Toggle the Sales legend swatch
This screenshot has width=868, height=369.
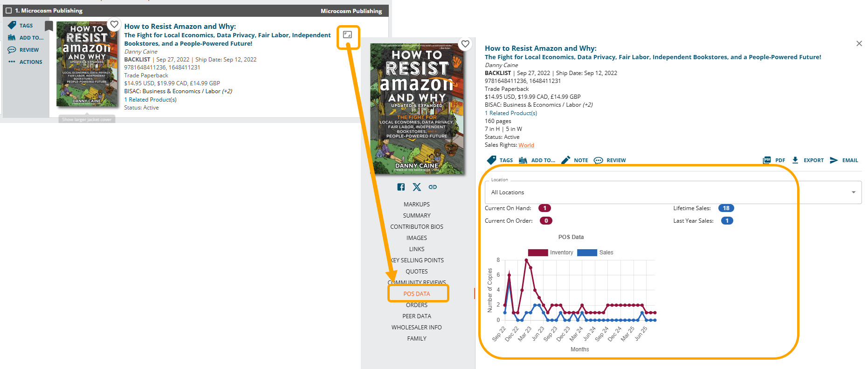pyautogui.click(x=587, y=253)
